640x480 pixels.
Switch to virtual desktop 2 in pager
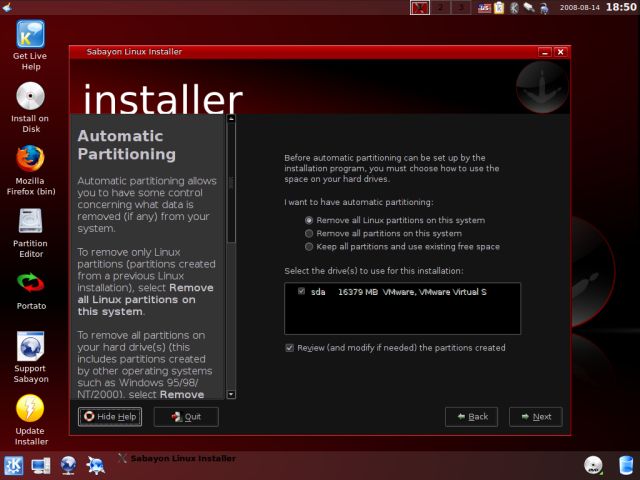click(x=440, y=8)
